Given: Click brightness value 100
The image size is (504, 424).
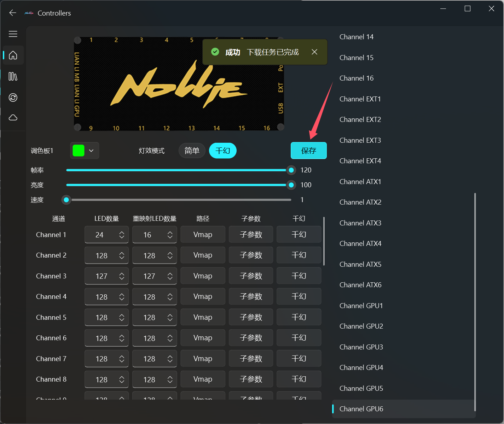Looking at the screenshot, I should click(x=306, y=185).
